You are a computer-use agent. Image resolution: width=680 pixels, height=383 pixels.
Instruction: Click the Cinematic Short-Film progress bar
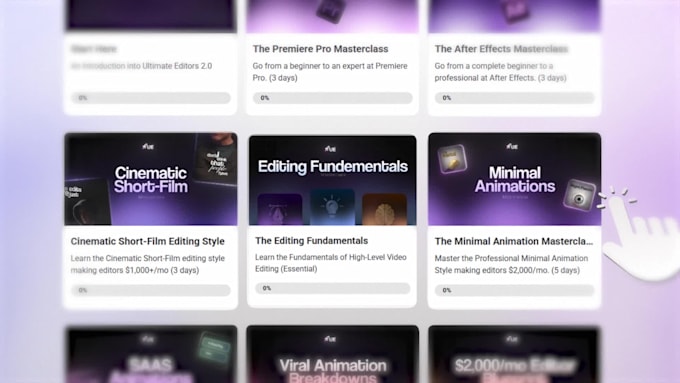click(x=151, y=290)
